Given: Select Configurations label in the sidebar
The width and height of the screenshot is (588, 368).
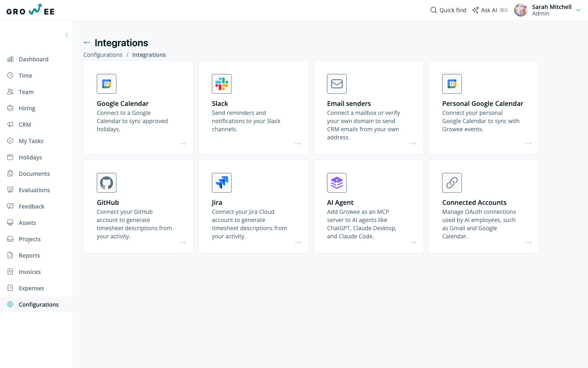Looking at the screenshot, I should click(x=39, y=305).
